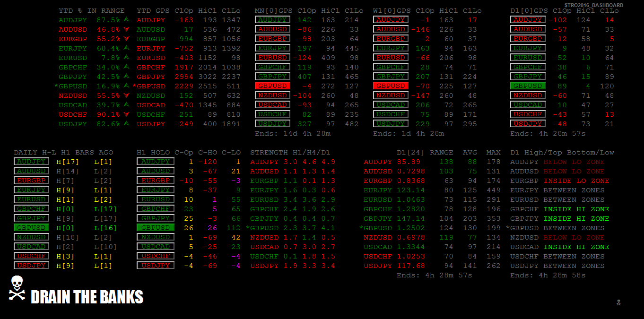Click the large skull and crossbones logo

(17, 288)
